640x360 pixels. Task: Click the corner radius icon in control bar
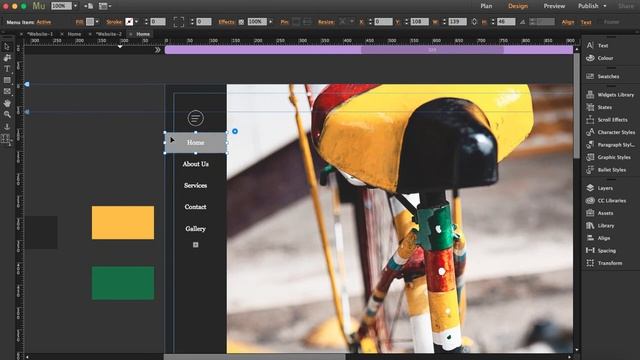click(x=178, y=22)
